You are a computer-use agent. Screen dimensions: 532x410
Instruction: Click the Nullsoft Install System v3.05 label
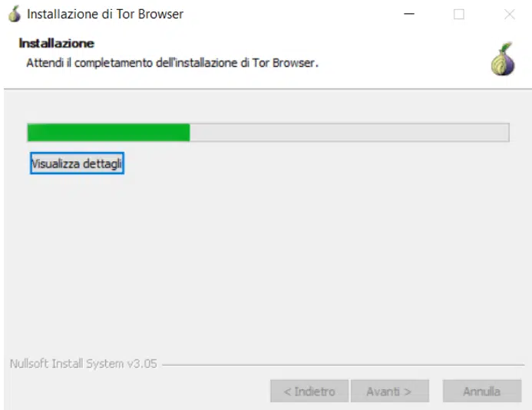(84, 363)
